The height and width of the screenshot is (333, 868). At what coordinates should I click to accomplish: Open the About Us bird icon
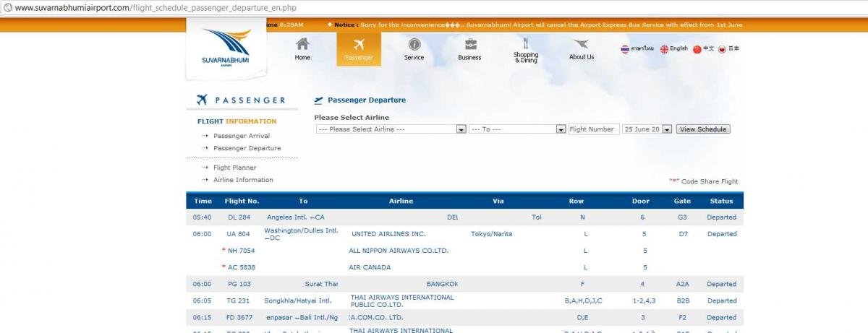pos(581,44)
